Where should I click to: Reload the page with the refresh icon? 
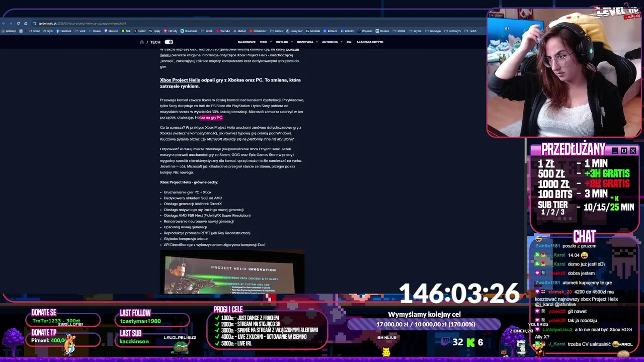click(x=18, y=23)
